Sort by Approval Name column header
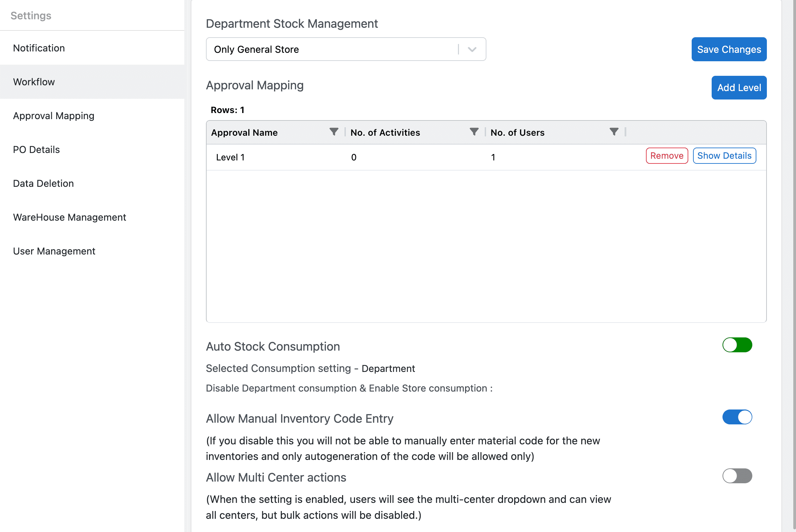This screenshot has width=796, height=532. [x=244, y=133]
